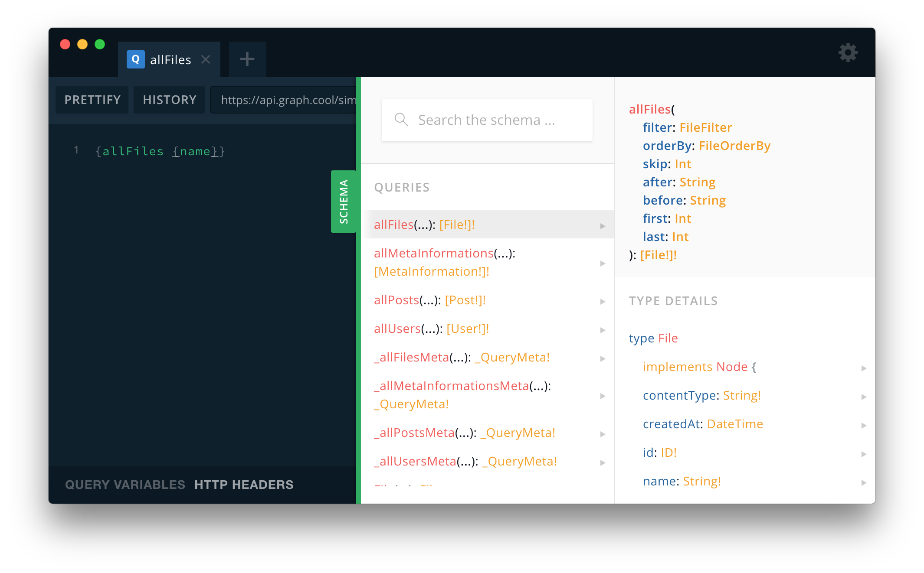Switch to QUERY VARIABLES tab
The height and width of the screenshot is (573, 924).
(125, 485)
